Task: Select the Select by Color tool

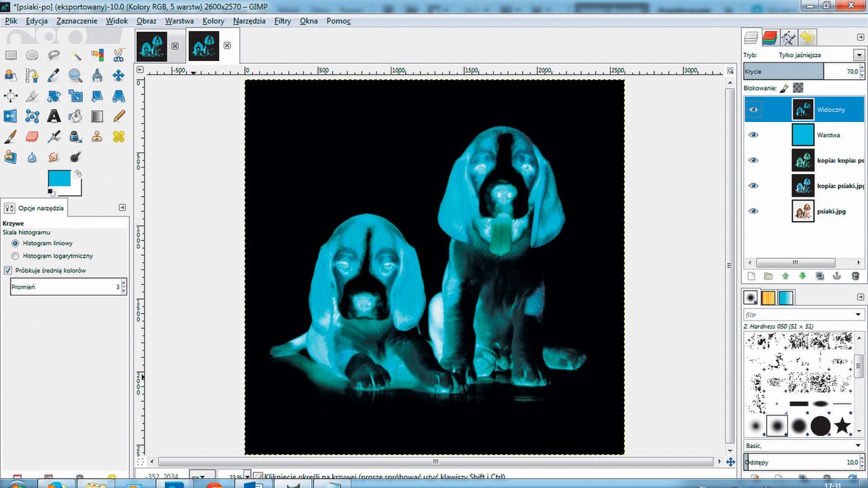Action: [97, 55]
